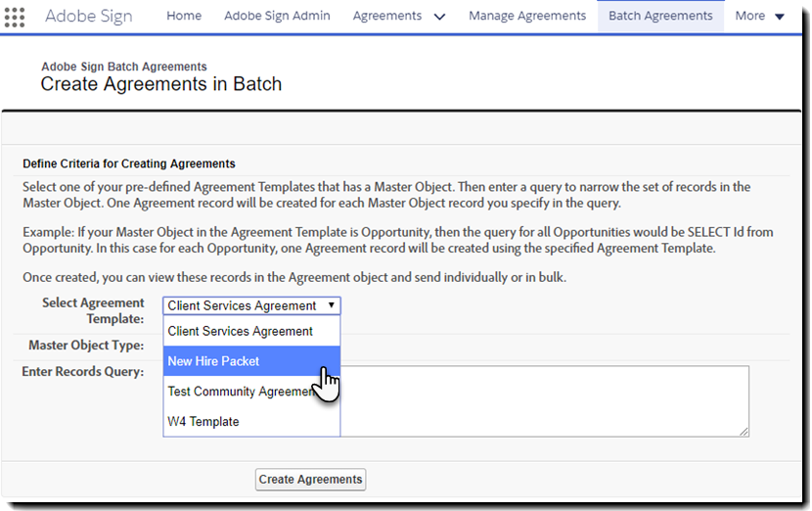812x511 pixels.
Task: Click the Adobe Sign app name
Action: pyautogui.click(x=88, y=17)
